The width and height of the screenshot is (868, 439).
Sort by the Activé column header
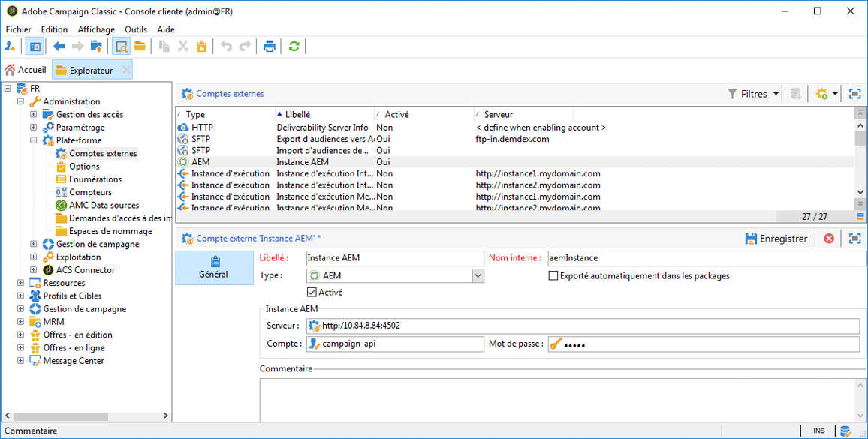(x=424, y=115)
